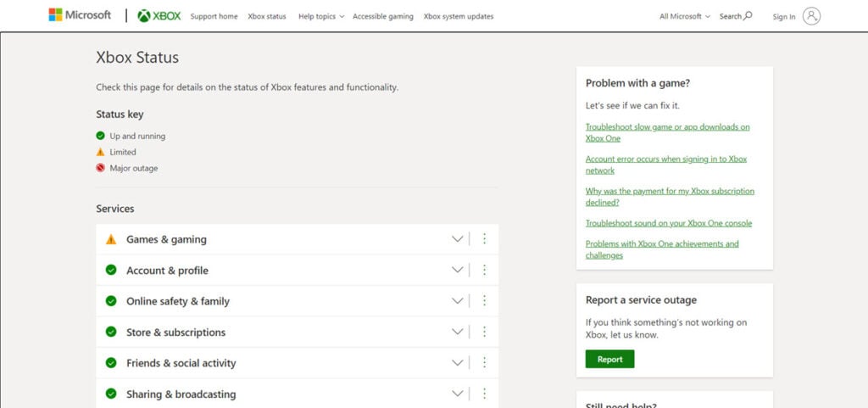Click the Report a service outage heading
This screenshot has height=408, width=868.
[641, 300]
